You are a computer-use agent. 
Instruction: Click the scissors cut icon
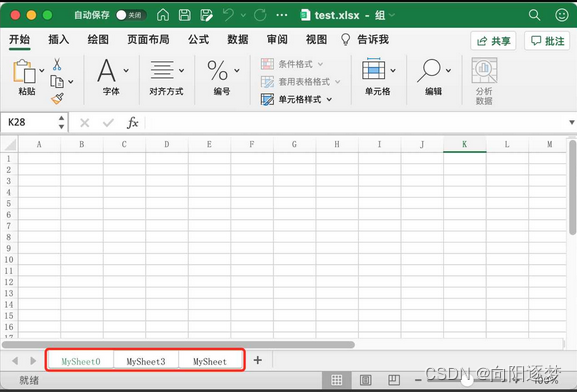click(x=57, y=64)
